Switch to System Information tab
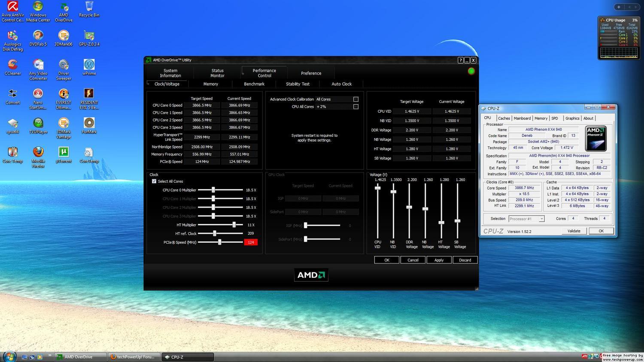The image size is (644, 362). pos(170,73)
